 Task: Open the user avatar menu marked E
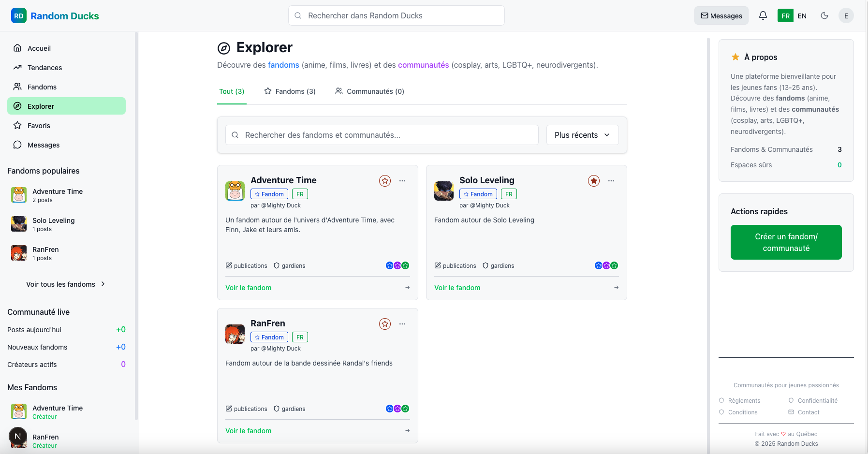tap(846, 15)
